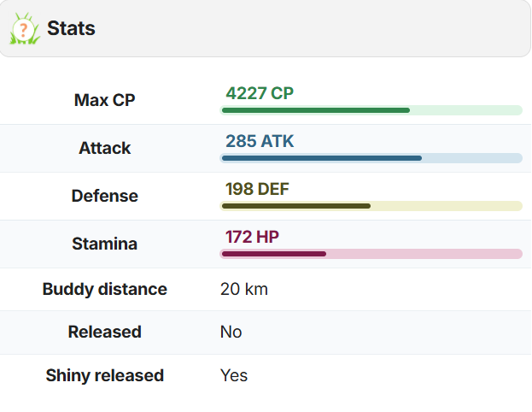
Task: Click the Stats panel heading
Action: [x=71, y=28]
